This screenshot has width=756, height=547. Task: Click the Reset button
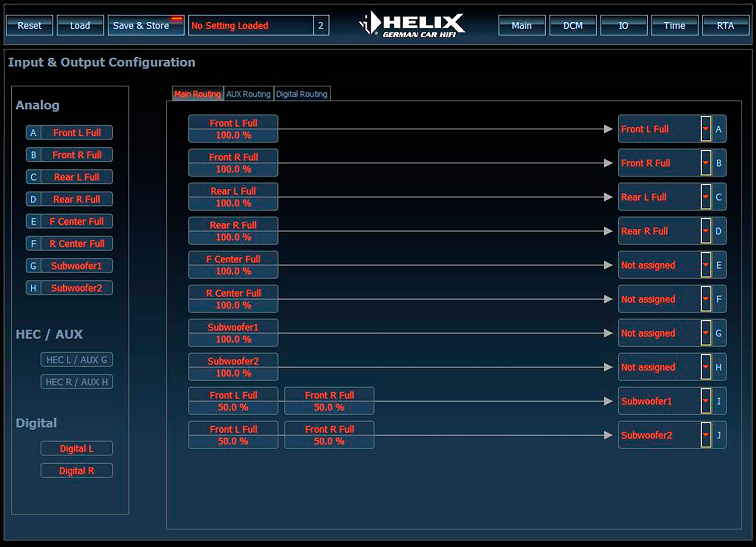tap(29, 26)
